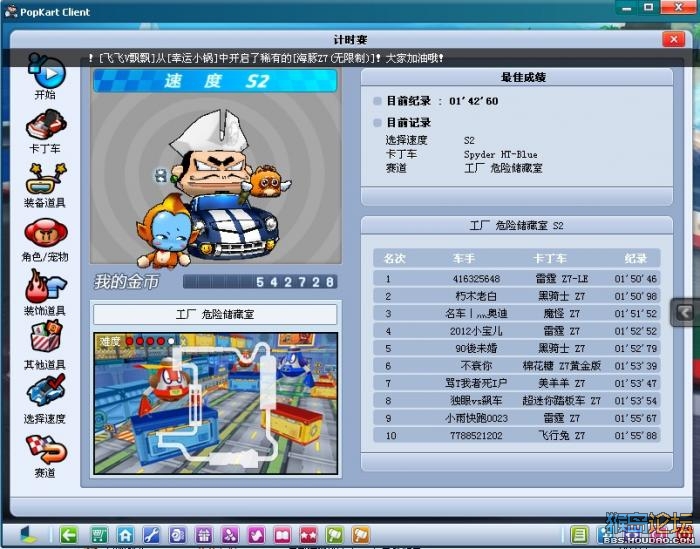Click the red stars icon in bottom toolbar
The height and width of the screenshot is (549, 700).
click(x=308, y=535)
